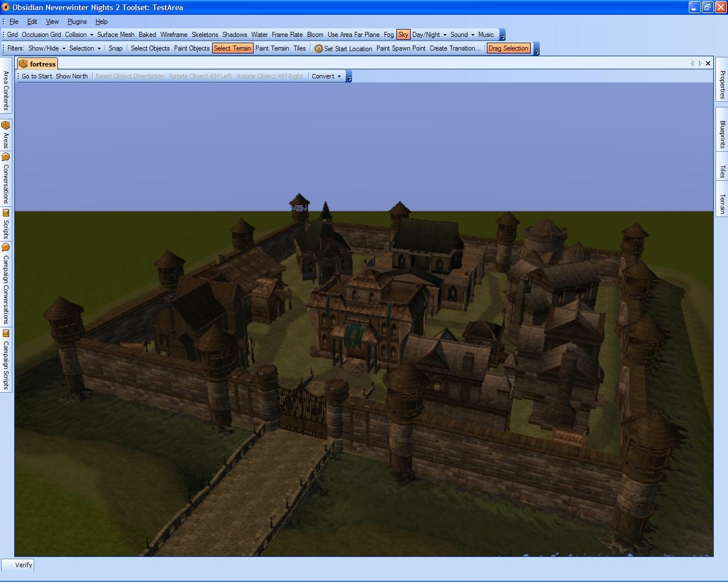Open Campaign Scripts side panel
This screenshot has width=728, height=582.
tap(6, 364)
